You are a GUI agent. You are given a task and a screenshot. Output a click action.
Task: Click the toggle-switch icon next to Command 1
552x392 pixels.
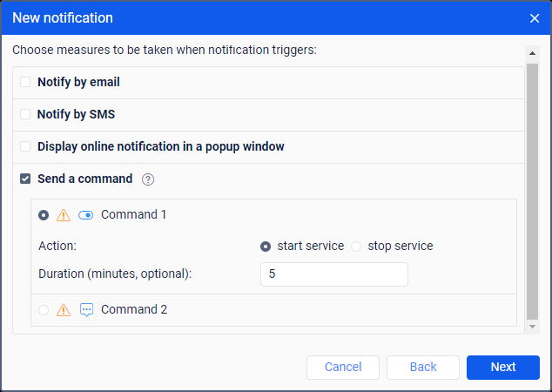[x=85, y=215]
